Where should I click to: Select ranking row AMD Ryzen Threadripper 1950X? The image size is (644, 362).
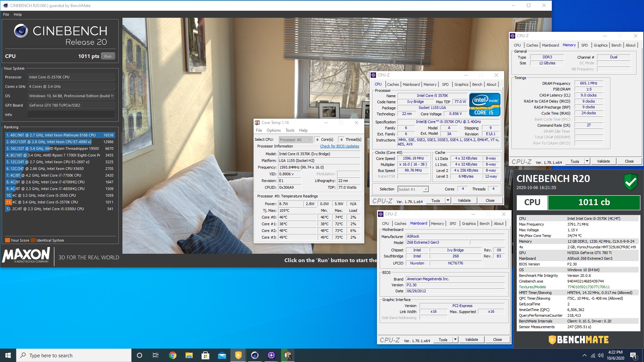(60, 148)
